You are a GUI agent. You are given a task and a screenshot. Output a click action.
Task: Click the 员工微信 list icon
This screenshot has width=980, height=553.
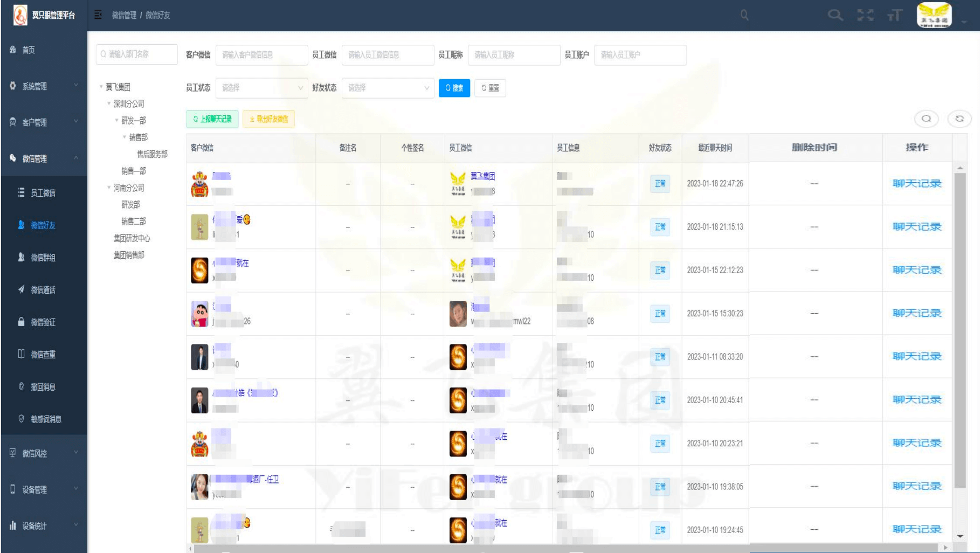(x=22, y=192)
